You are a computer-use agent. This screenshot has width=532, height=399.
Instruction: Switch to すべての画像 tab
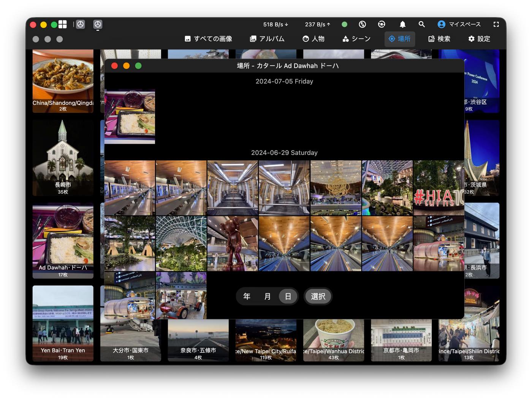tap(208, 39)
